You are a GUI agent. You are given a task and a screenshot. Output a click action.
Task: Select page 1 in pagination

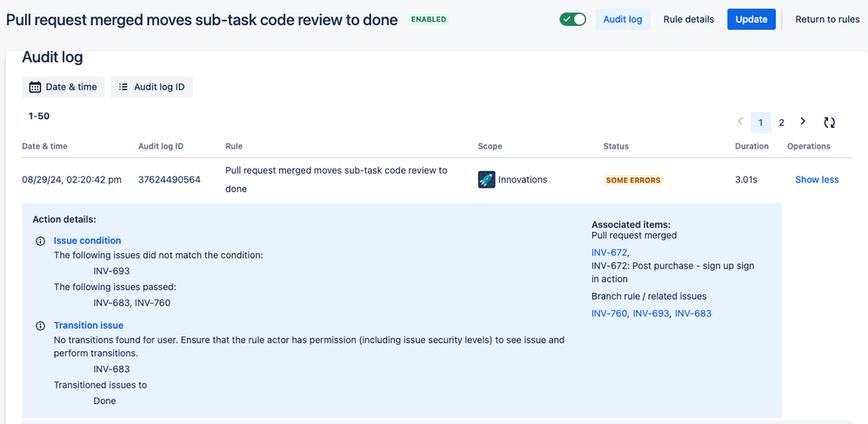[x=761, y=123]
